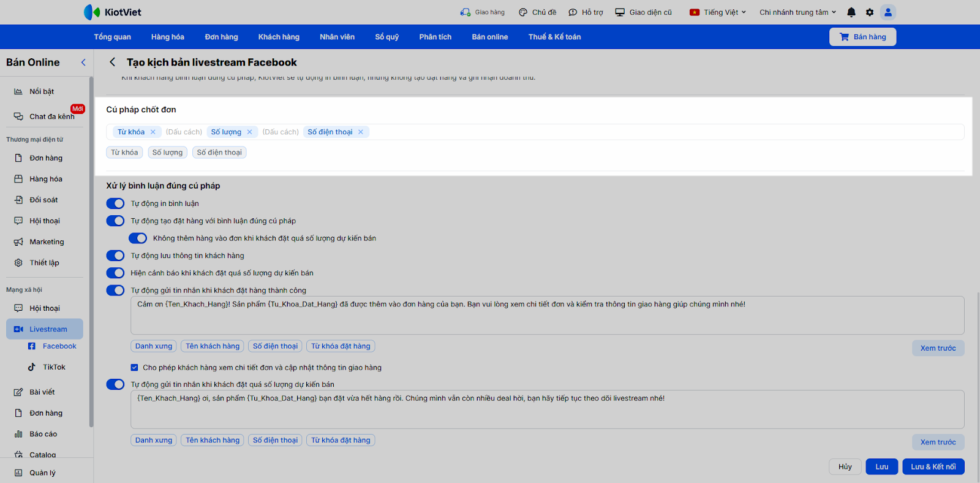
Task: Click the KiotViet logo
Action: (x=113, y=12)
